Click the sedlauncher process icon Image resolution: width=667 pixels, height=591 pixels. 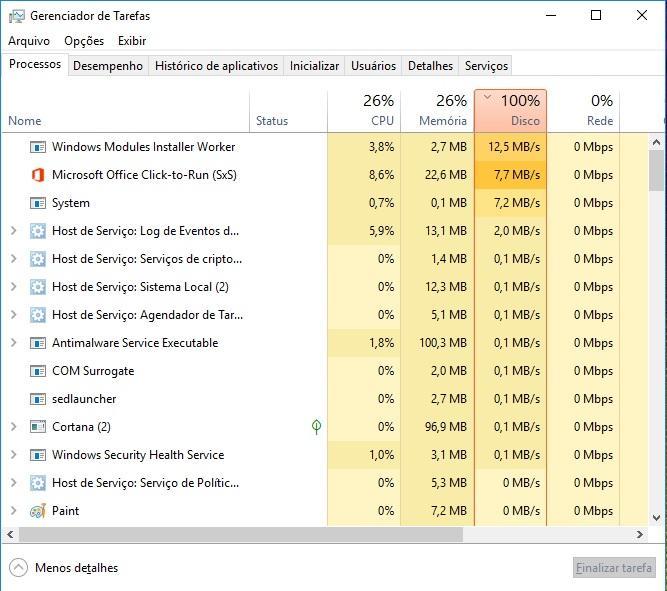(x=38, y=399)
